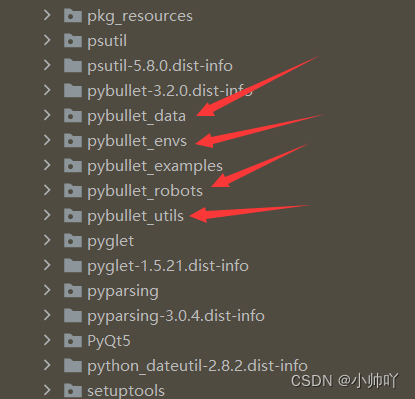Click pyglet-1.5.21.dist-info folder icon
Viewport: 415px width, 399px height.
pyautogui.click(x=73, y=265)
